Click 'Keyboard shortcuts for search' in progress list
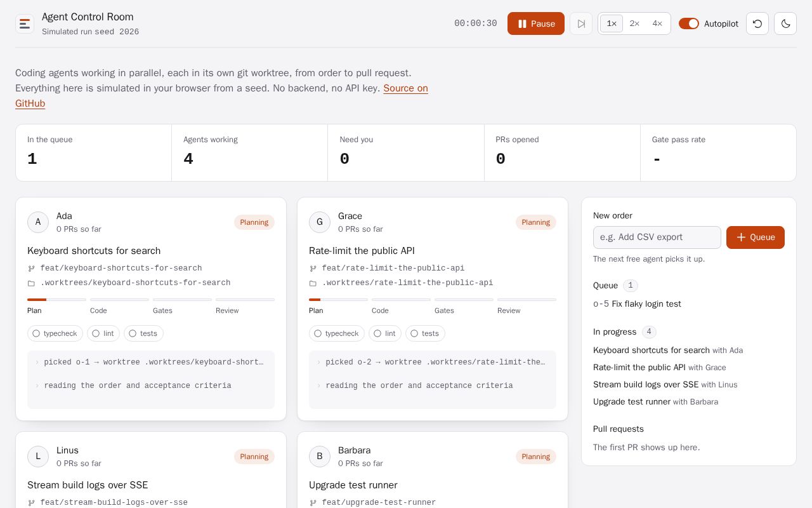The image size is (812, 508). 652,351
